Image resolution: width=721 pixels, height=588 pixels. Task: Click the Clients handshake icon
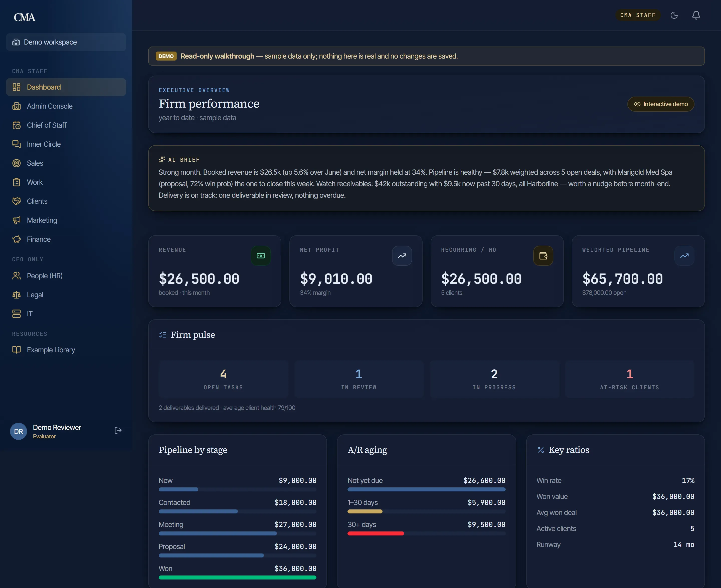(x=16, y=201)
